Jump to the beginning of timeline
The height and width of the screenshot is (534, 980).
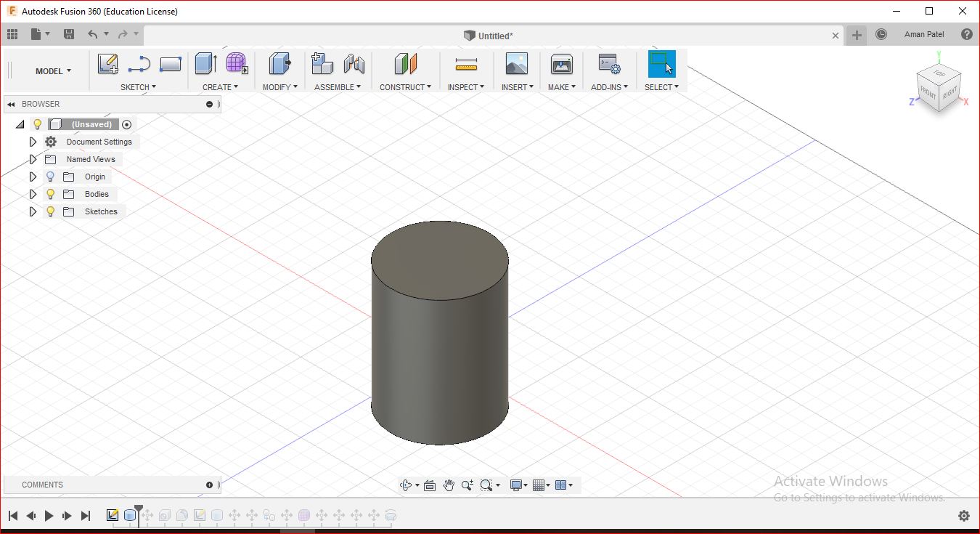click(12, 516)
